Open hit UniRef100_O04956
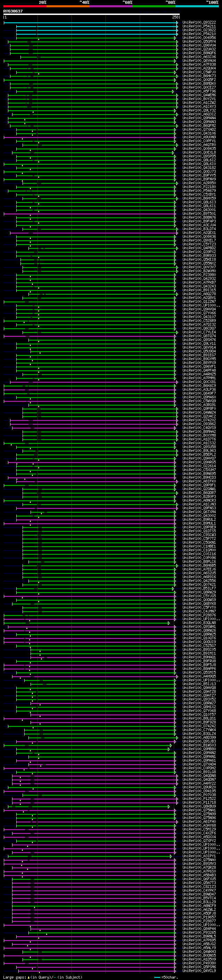This screenshot has width=222, height=980. [x=199, y=38]
